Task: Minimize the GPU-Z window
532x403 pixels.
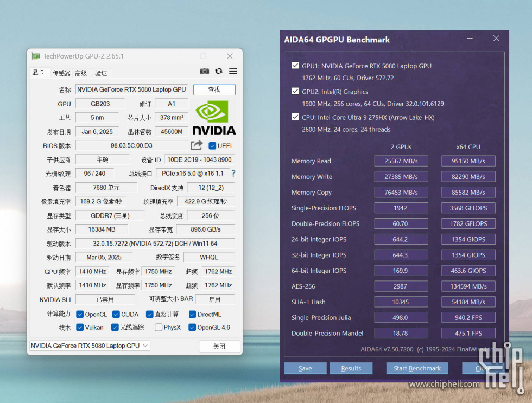Action: coord(178,56)
